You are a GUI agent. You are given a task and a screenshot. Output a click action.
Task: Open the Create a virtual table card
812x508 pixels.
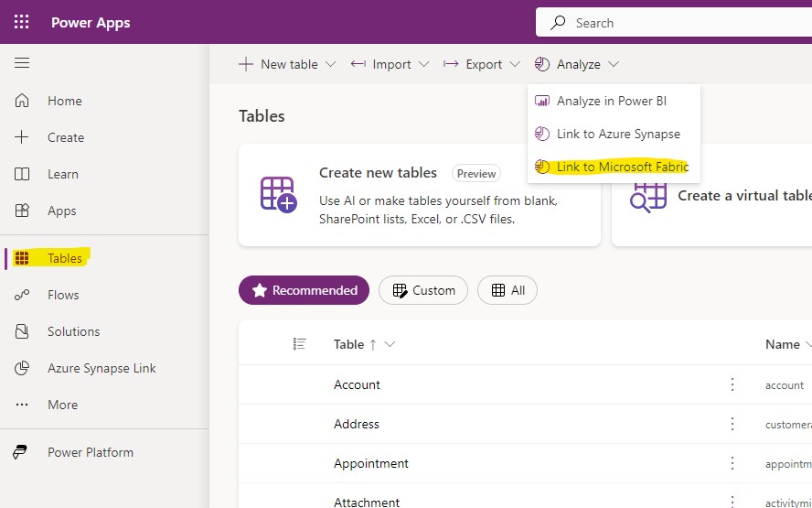pyautogui.click(x=711, y=195)
